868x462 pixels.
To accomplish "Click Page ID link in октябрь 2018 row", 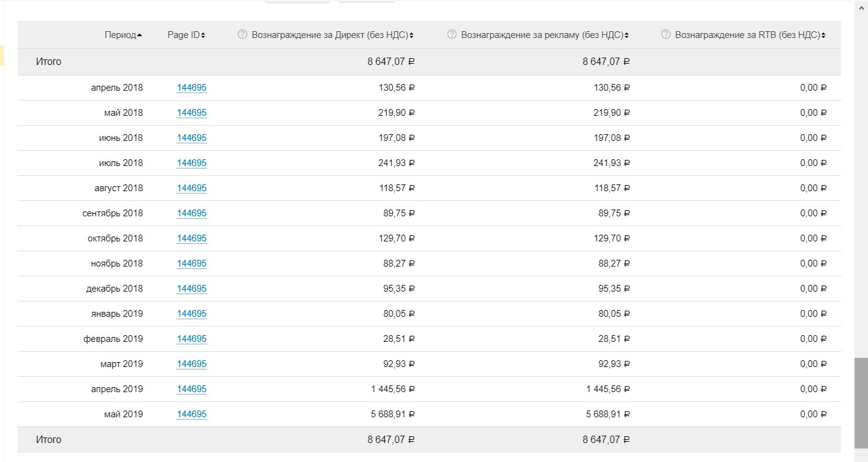I will click(191, 238).
